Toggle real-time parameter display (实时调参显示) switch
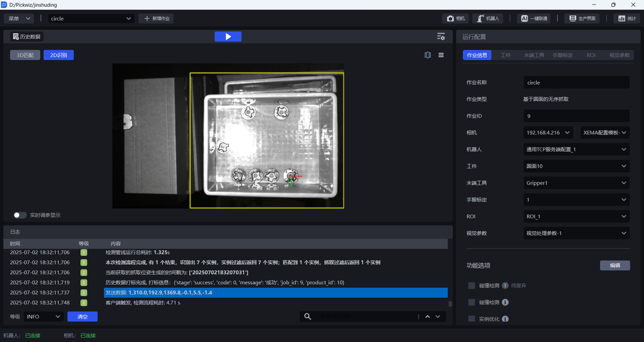Image resolution: width=644 pixels, height=342 pixels. tap(20, 215)
